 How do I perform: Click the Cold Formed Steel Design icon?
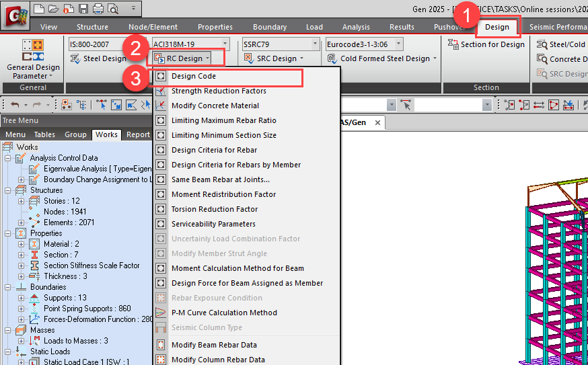pos(332,58)
